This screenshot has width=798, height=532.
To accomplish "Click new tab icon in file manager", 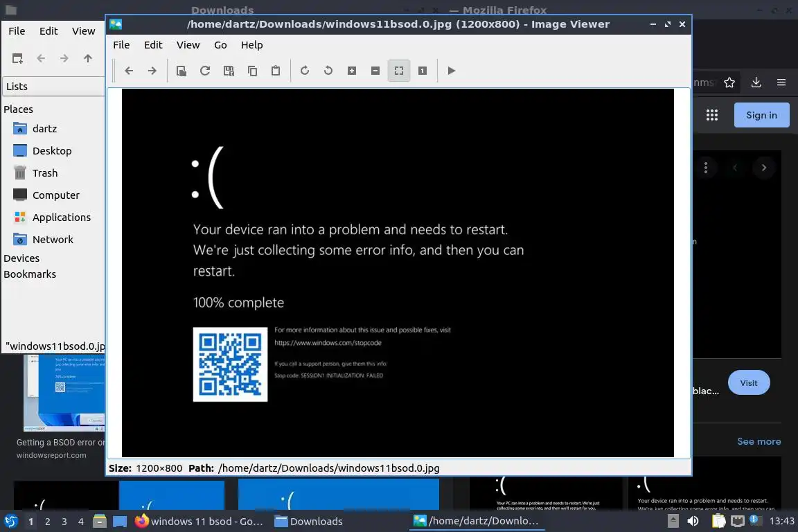I will (17, 59).
